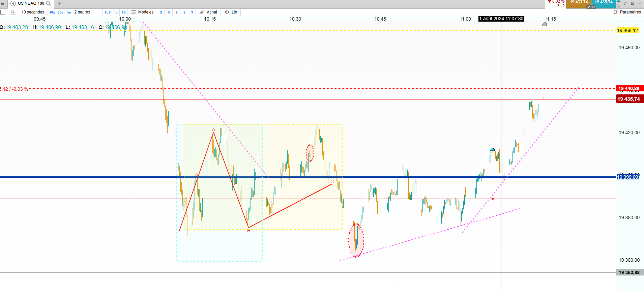Choose template number 5 in toolbar
644x291 pixels.
169,12
